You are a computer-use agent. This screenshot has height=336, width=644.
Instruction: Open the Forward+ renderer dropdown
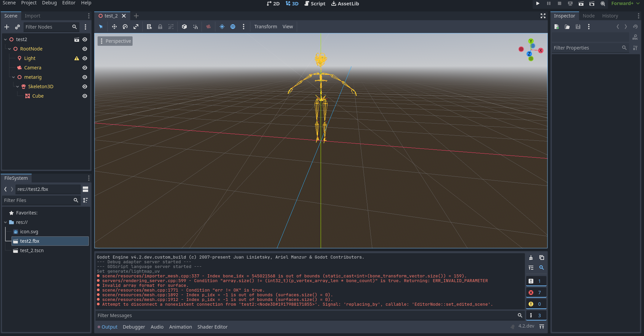624,3
